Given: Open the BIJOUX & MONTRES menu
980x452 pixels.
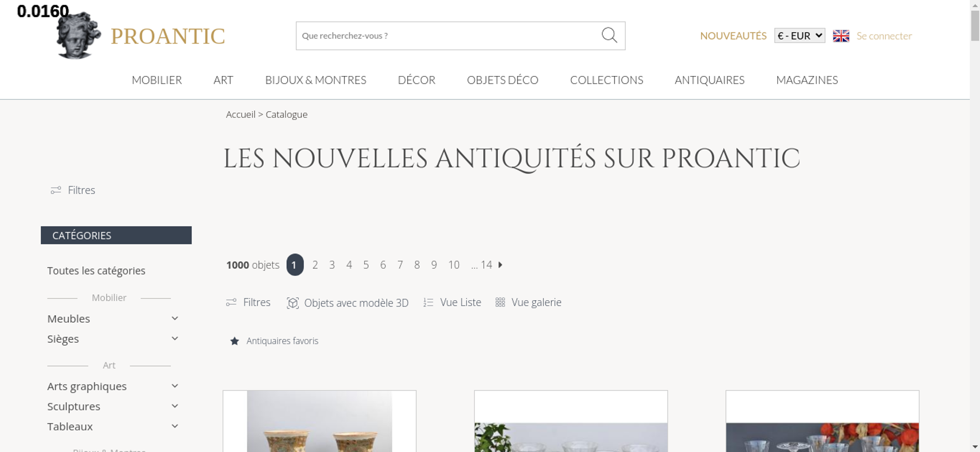Looking at the screenshot, I should tap(316, 80).
